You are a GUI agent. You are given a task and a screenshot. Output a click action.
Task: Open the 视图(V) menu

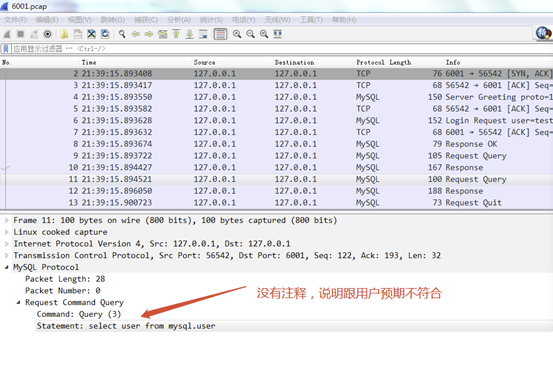[79, 20]
